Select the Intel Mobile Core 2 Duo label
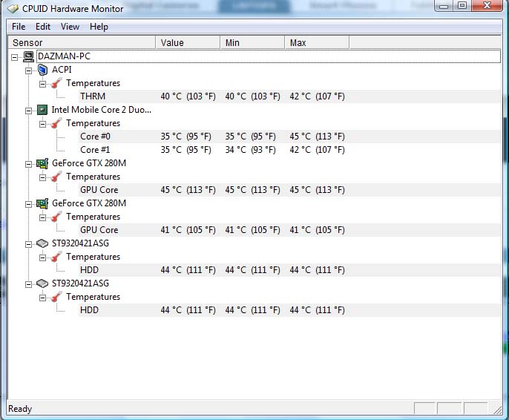Viewport: 509px width, 420px height. click(x=101, y=110)
